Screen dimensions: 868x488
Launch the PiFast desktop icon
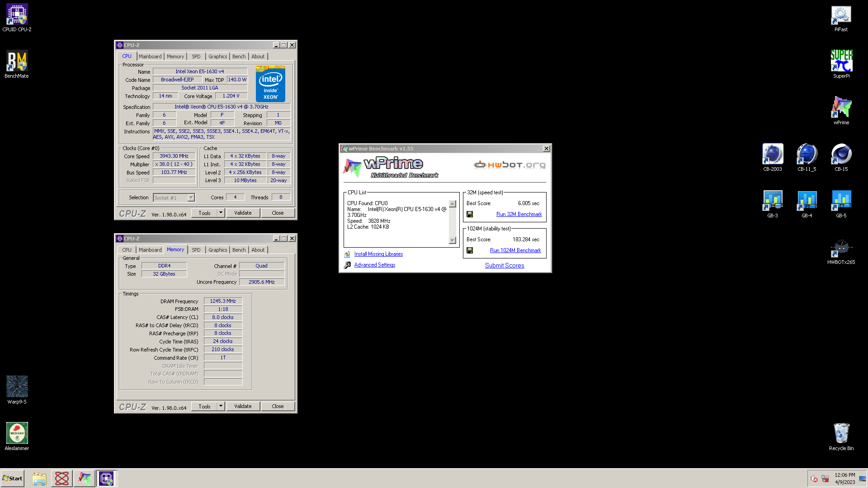tap(841, 18)
